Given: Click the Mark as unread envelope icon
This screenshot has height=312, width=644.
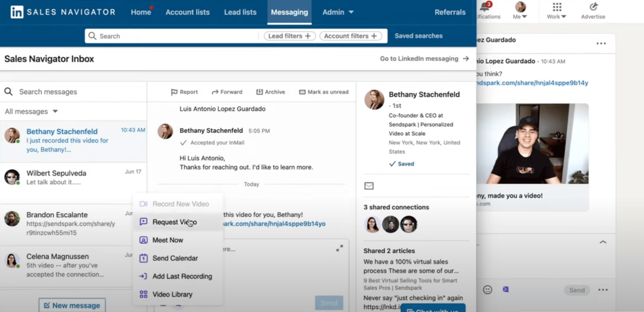Looking at the screenshot, I should tap(302, 92).
